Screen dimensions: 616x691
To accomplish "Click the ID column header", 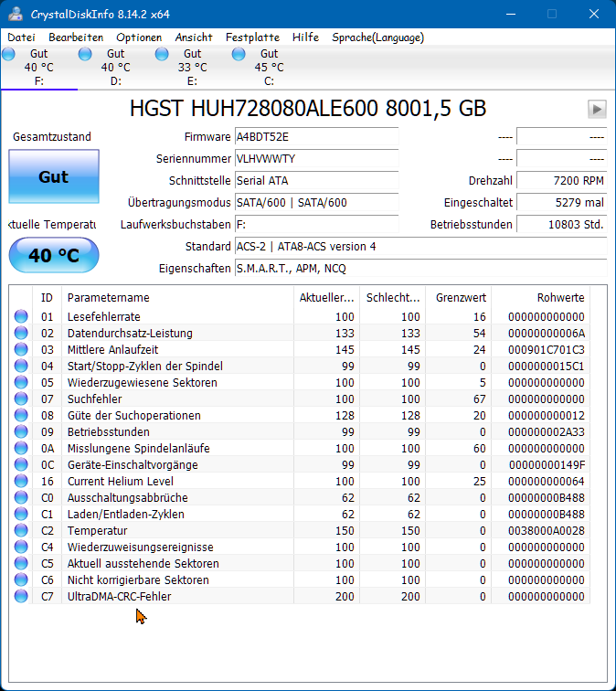I will tap(48, 298).
